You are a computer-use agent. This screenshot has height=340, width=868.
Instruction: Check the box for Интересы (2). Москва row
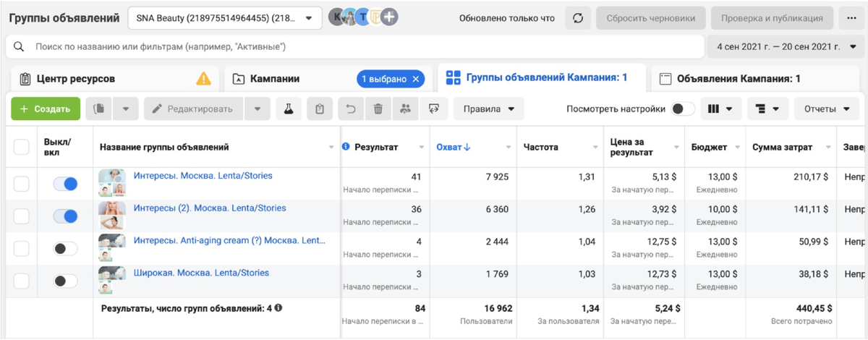(x=22, y=216)
